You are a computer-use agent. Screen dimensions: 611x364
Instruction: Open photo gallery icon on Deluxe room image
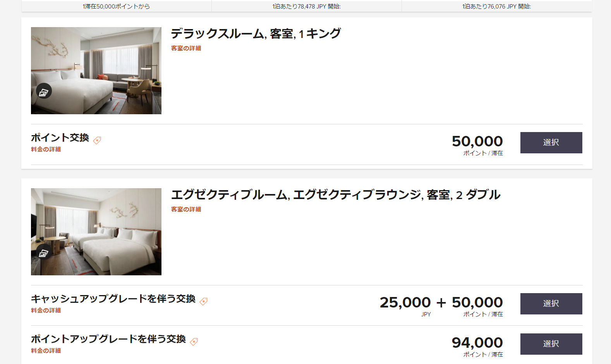44,91
